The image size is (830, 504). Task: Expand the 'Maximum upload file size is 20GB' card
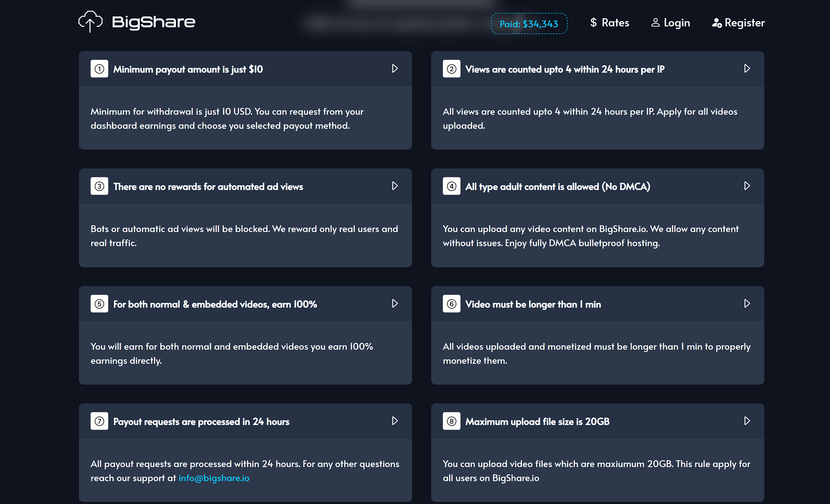[747, 421]
